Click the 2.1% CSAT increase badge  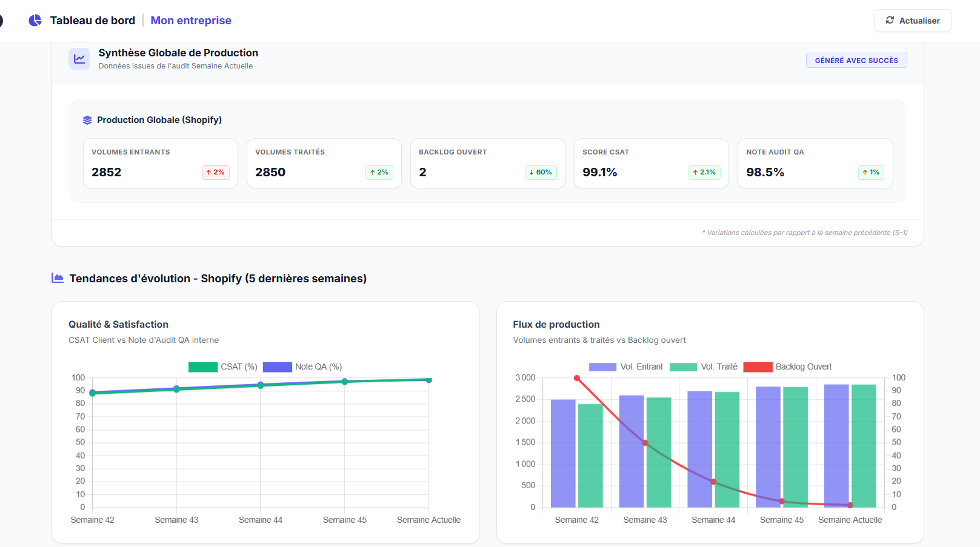click(704, 173)
